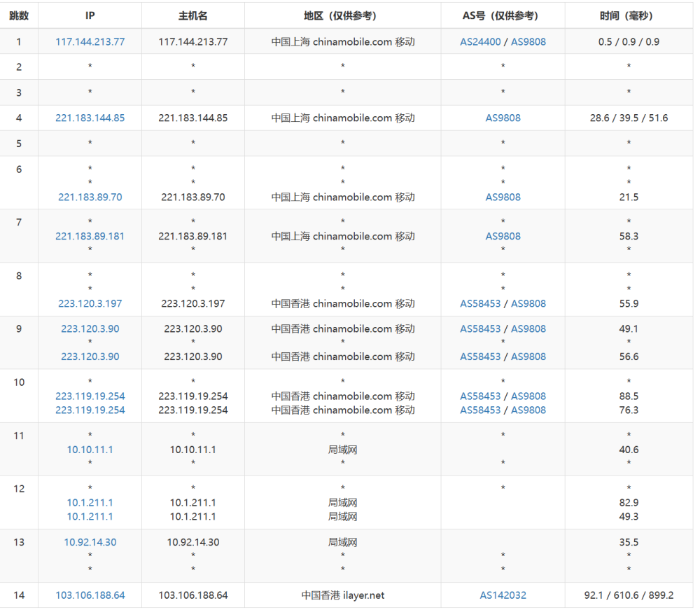
Task: Open the IP link 223.120.3.197
Action: tap(90, 303)
